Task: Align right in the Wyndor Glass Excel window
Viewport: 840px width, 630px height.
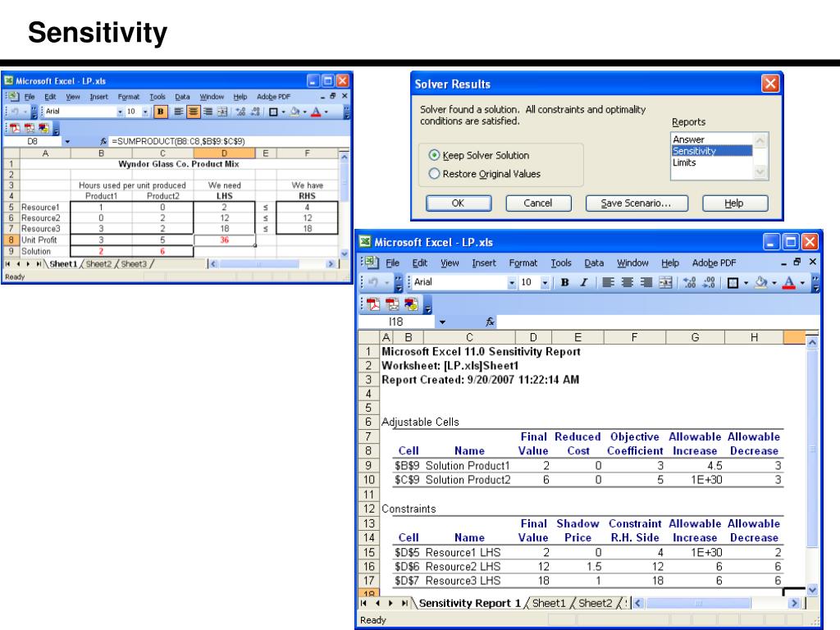Action: (x=208, y=112)
